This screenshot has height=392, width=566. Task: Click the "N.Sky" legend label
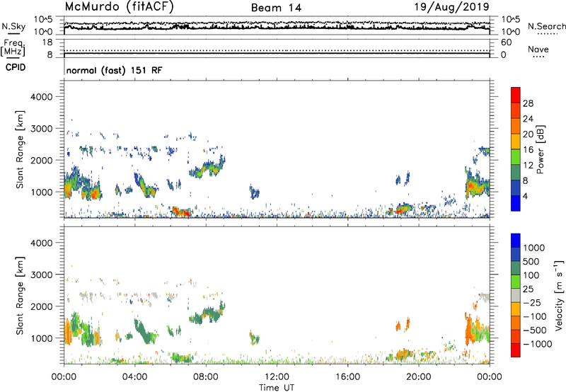click(x=13, y=26)
